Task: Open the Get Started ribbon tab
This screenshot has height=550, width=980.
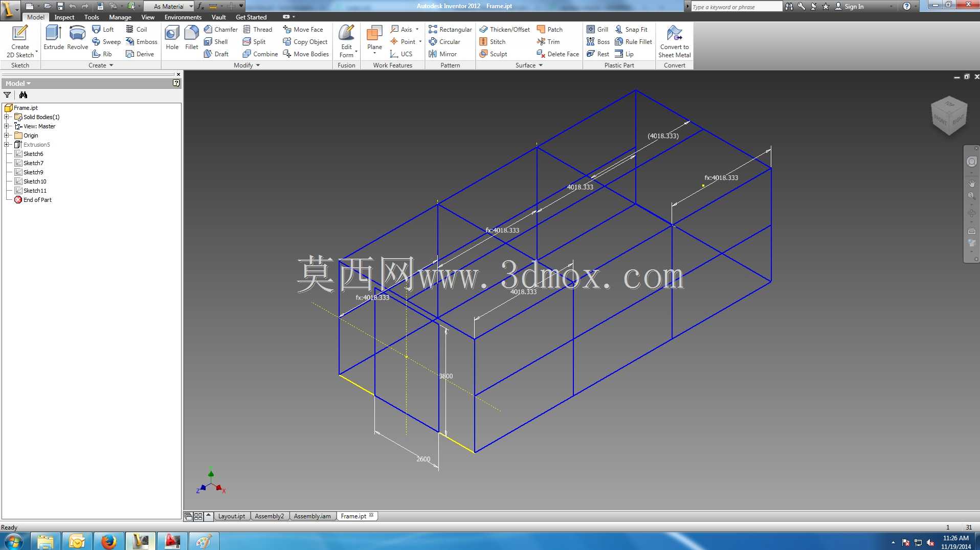Action: click(x=251, y=17)
